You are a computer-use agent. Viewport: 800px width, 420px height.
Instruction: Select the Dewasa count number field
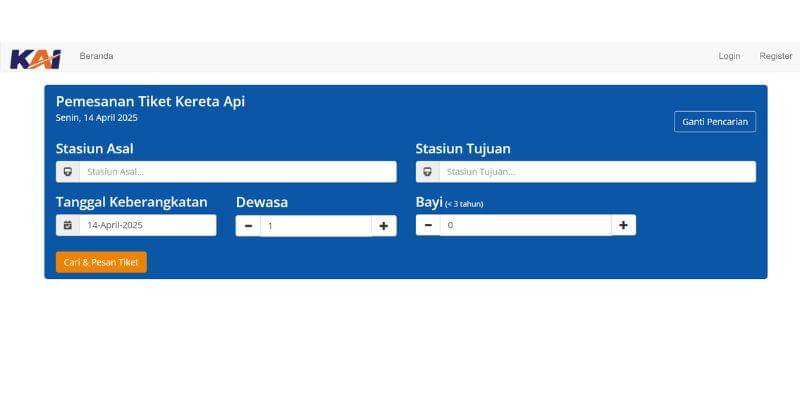[315, 226]
